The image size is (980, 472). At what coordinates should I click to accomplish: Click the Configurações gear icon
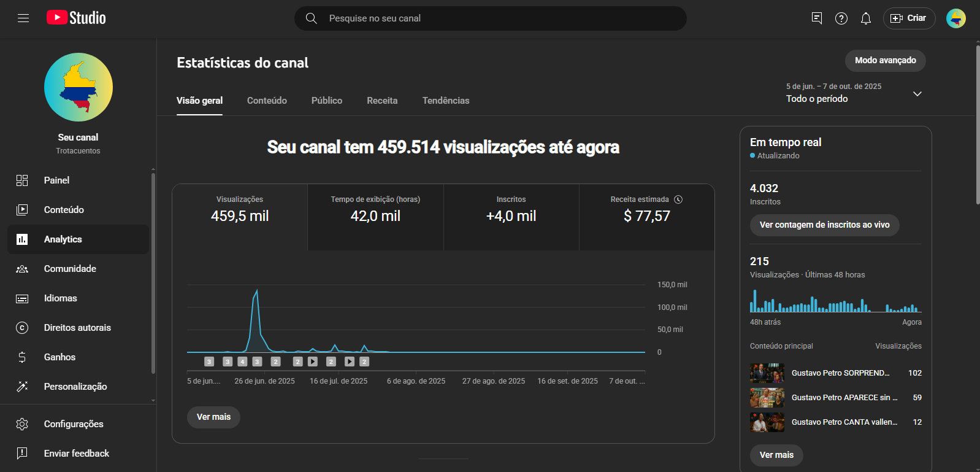click(x=22, y=424)
